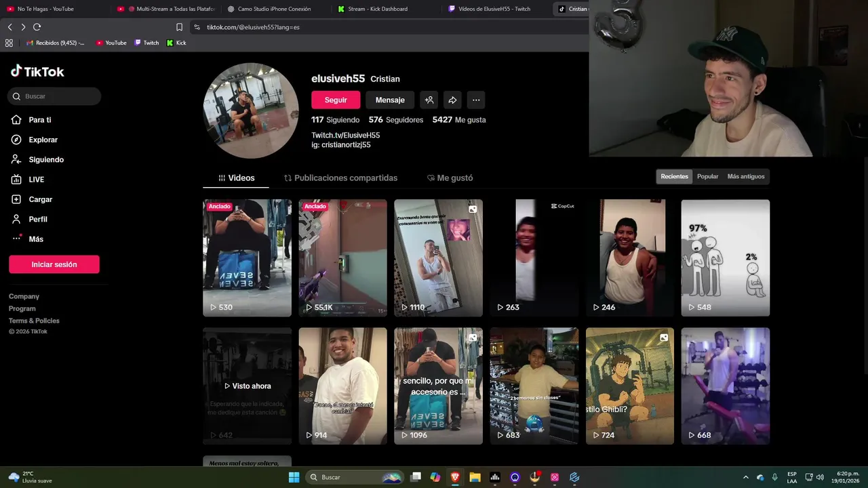This screenshot has height=488, width=868.
Task: Open YouTube bookmark
Action: tap(111, 43)
